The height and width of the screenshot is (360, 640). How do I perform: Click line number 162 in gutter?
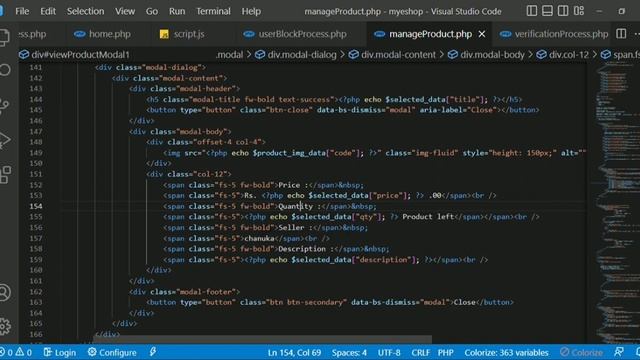point(36,291)
